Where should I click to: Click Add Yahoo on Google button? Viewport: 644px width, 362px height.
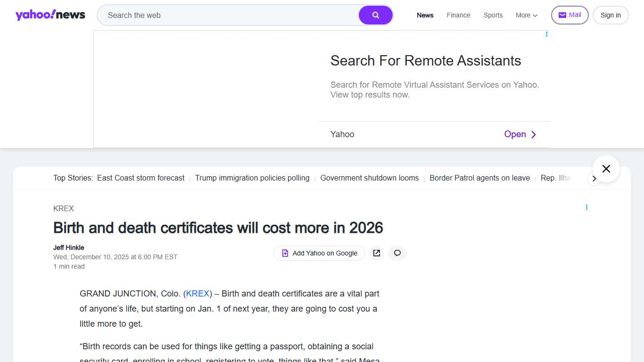click(x=319, y=253)
